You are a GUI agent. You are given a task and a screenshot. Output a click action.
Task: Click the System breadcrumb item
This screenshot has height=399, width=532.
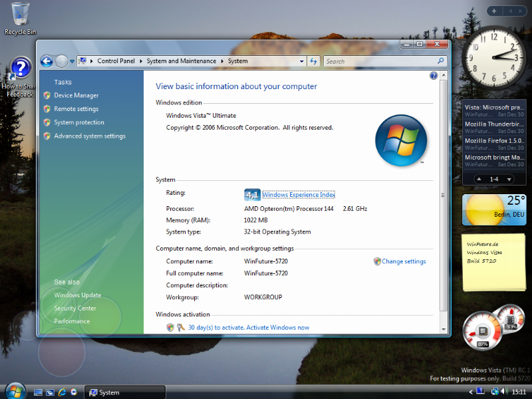237,61
